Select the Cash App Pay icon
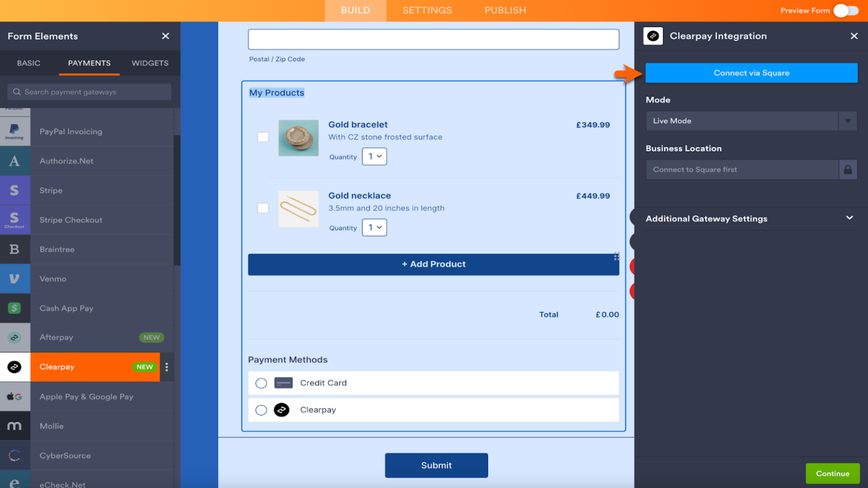Viewport: 868px width, 488px height. (15, 308)
